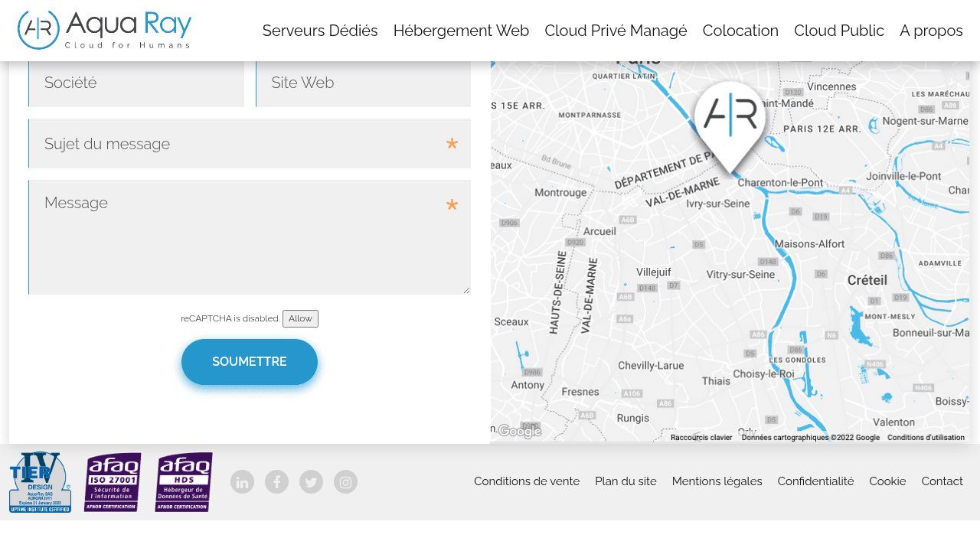Click the AR map marker pin
Image resolution: width=980 pixels, height=551 pixels.
(730, 126)
